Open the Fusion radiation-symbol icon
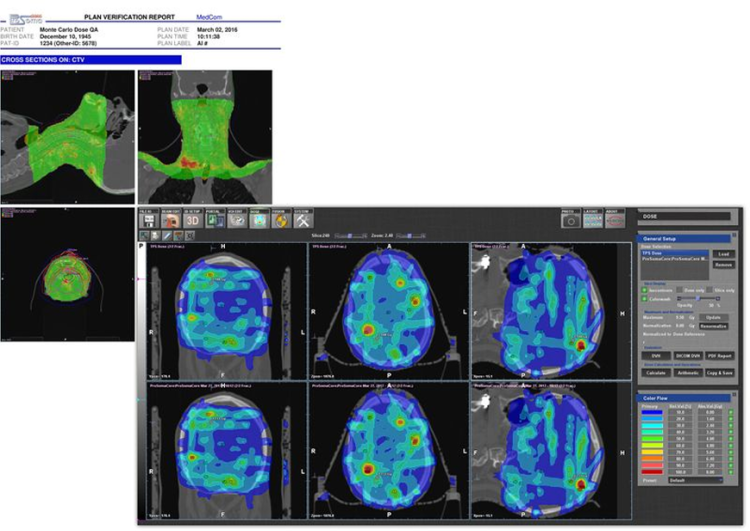 [281, 221]
